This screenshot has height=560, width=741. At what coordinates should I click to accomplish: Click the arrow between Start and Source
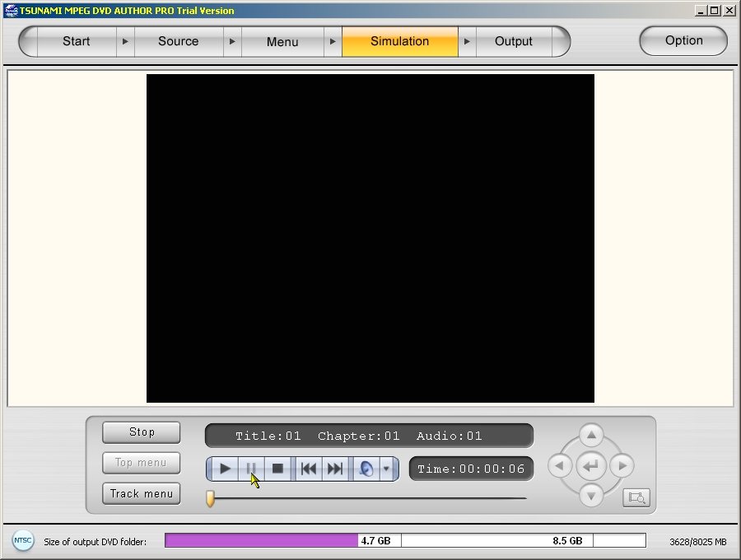125,41
